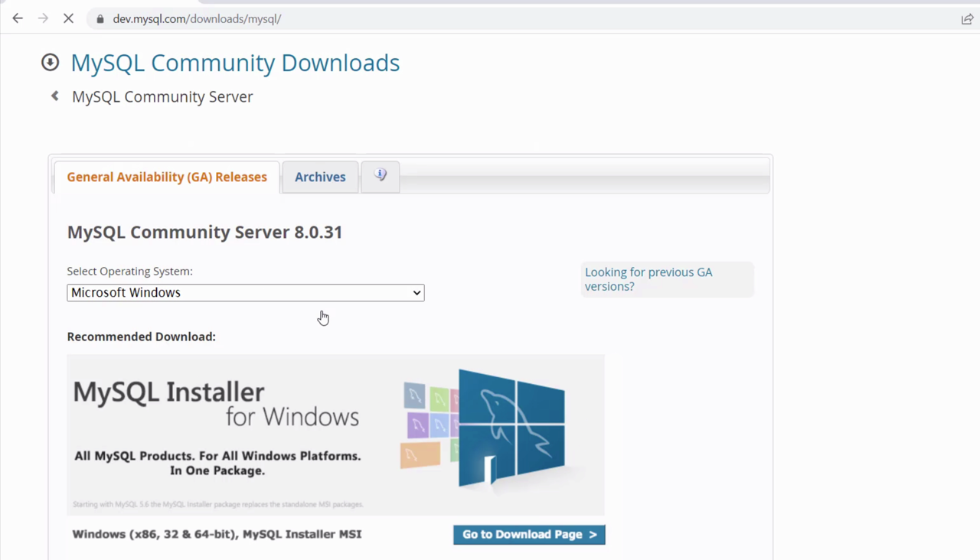Expand the Select Operating System dropdown
This screenshot has width=980, height=560.
point(245,293)
